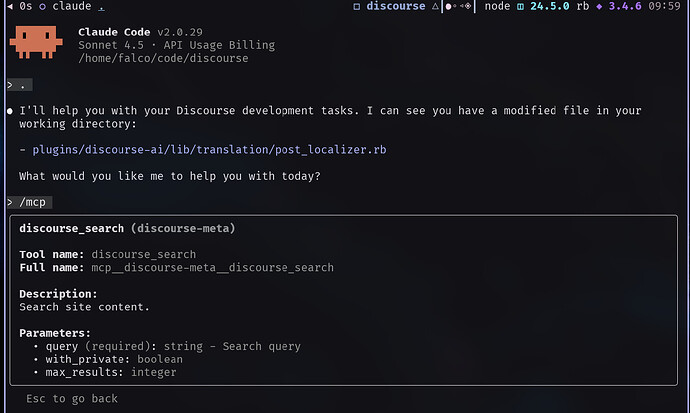
Task: Click the 'rb' label in status bar
Action: click(x=583, y=6)
